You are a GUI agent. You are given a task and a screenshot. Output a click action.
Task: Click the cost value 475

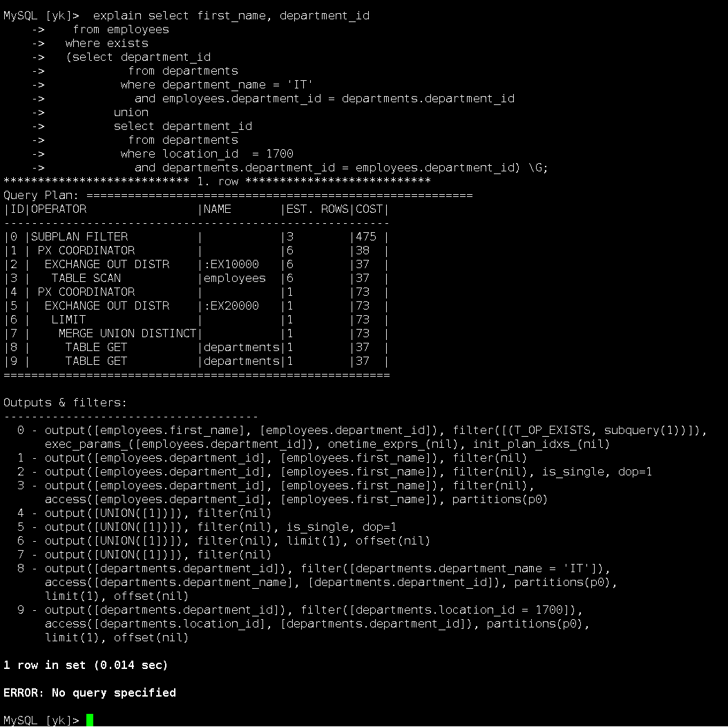point(366,237)
